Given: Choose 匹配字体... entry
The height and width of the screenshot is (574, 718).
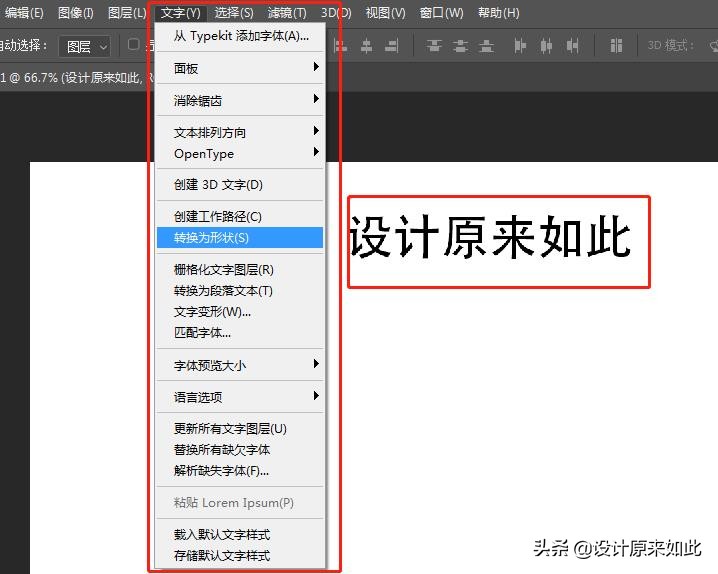Looking at the screenshot, I should click(x=240, y=333).
